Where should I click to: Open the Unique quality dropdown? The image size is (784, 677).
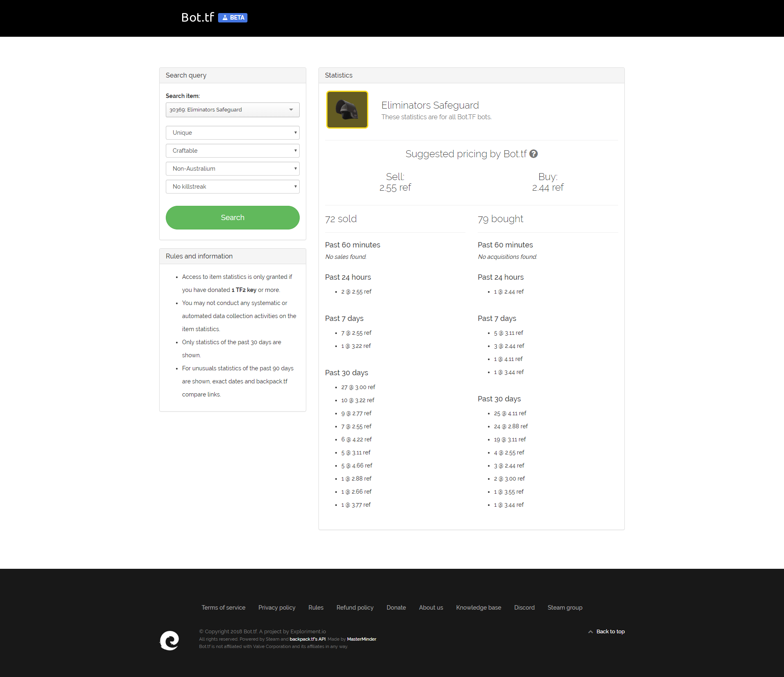coord(232,133)
